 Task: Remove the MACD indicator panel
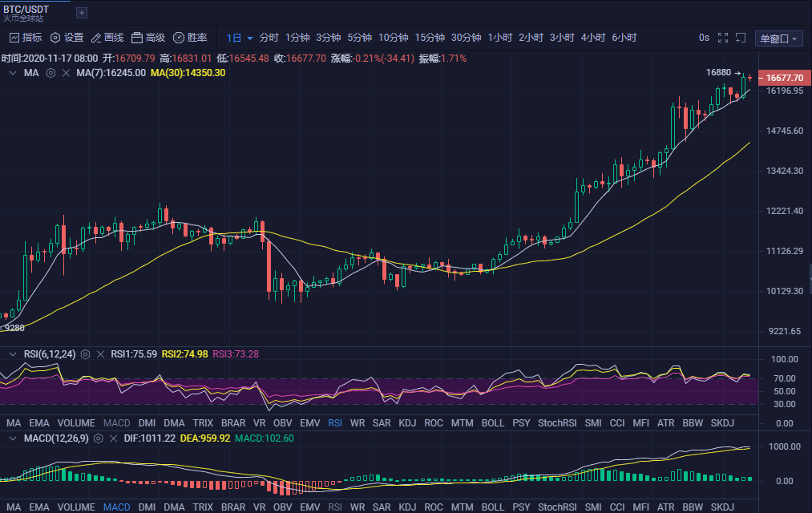pos(113,438)
